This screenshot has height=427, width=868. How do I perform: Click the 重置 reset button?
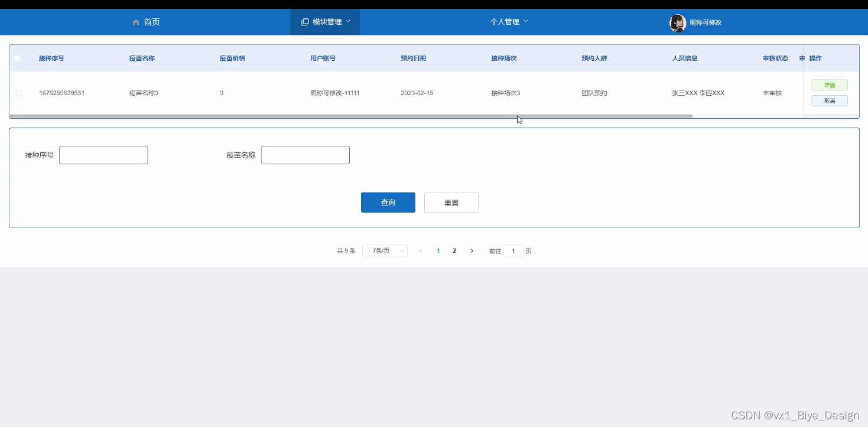[x=451, y=203]
